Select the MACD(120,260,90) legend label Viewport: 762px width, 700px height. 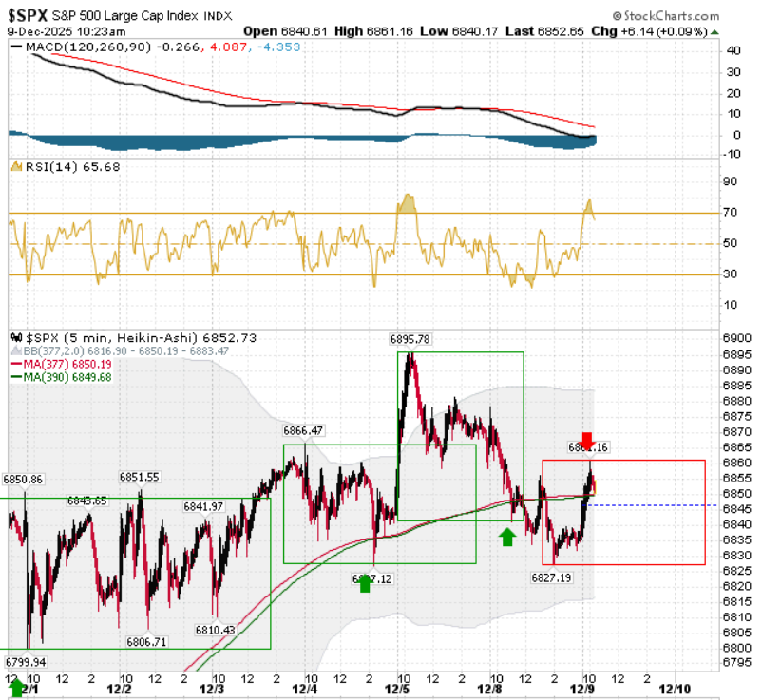[88, 47]
